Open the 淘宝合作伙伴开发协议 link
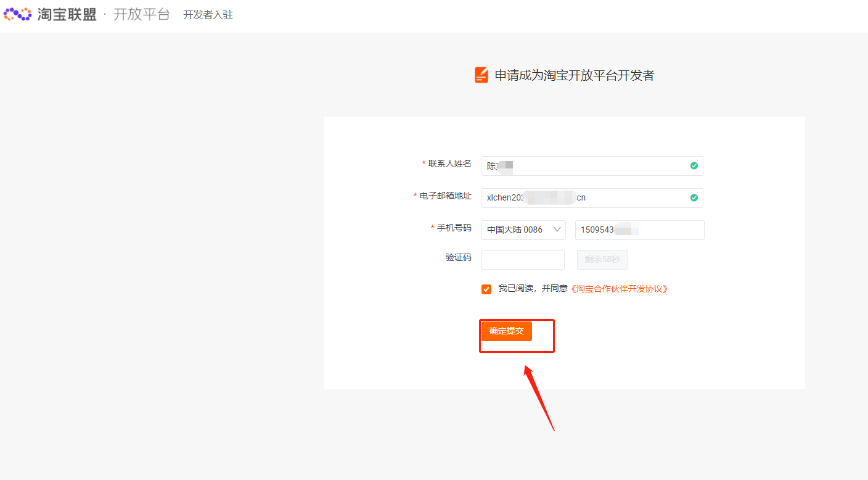 [618, 289]
